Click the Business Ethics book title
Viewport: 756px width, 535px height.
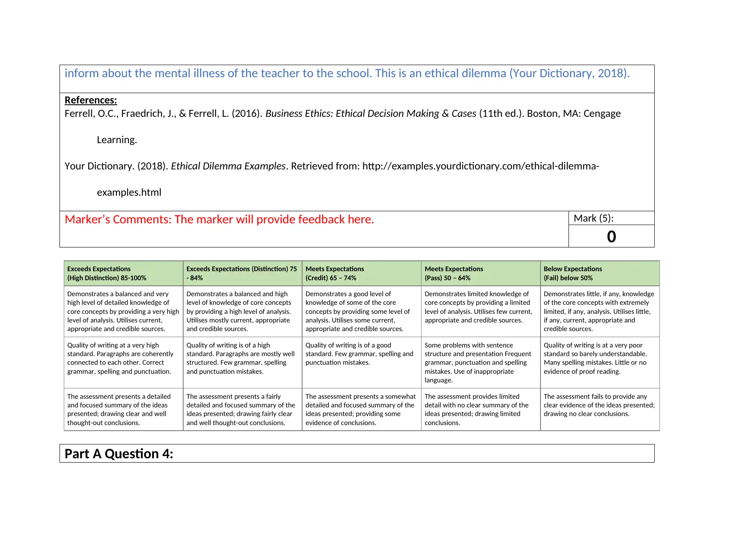[371, 113]
